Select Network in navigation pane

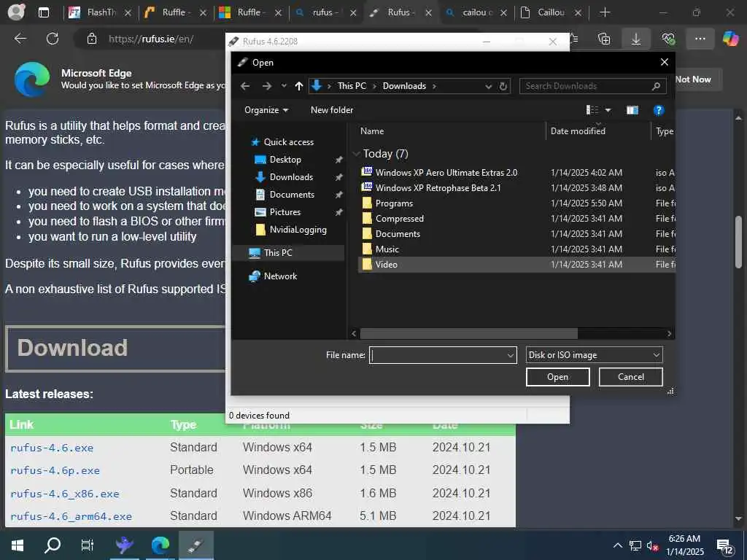[280, 276]
